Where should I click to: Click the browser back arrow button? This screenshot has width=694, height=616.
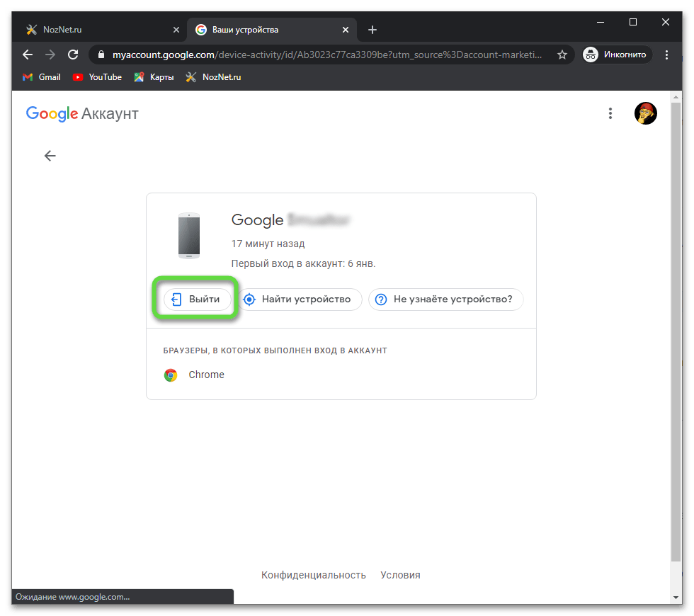(x=28, y=55)
